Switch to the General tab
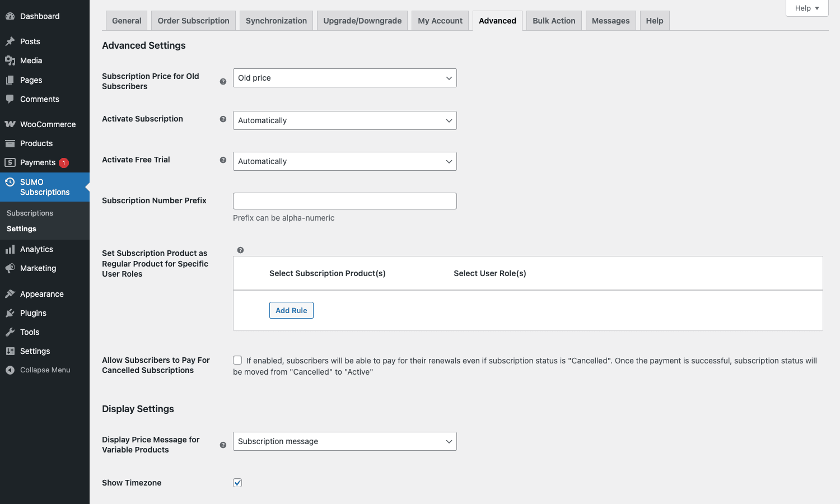 tap(127, 21)
